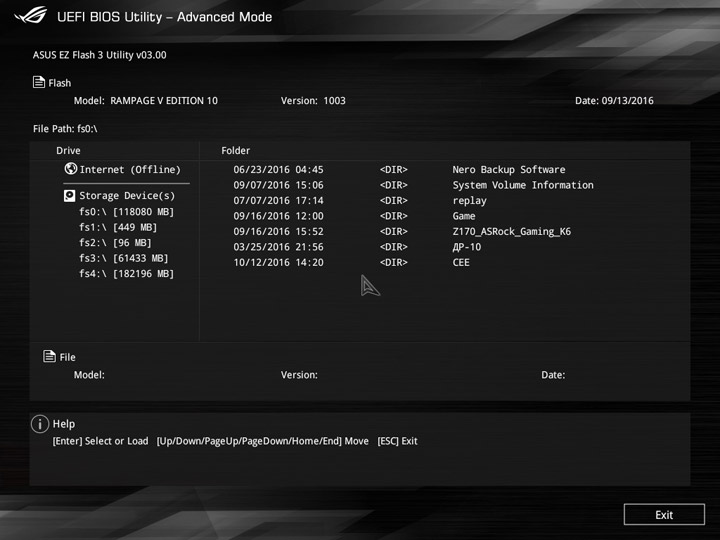Click the Date 09/13/2016 text
The image size is (720, 540).
(614, 101)
